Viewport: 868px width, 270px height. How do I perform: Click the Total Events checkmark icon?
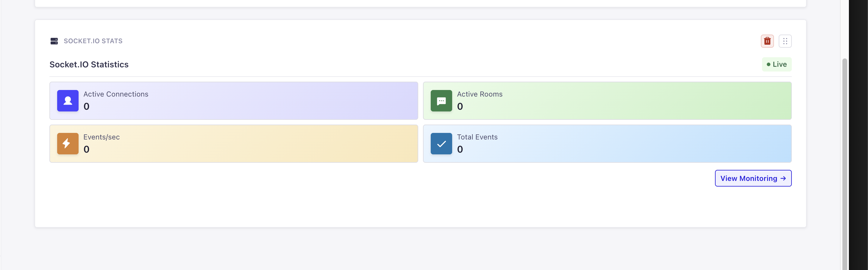[441, 143]
